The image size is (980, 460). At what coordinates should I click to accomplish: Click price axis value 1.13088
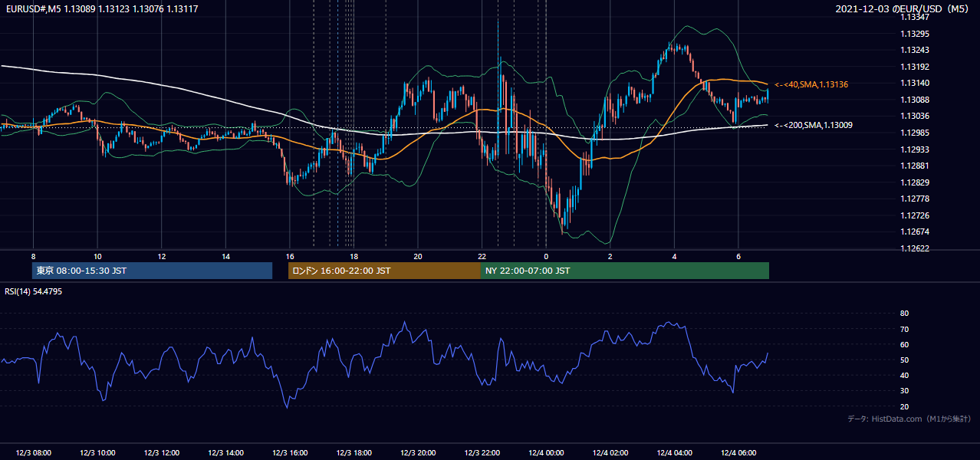pyautogui.click(x=916, y=100)
